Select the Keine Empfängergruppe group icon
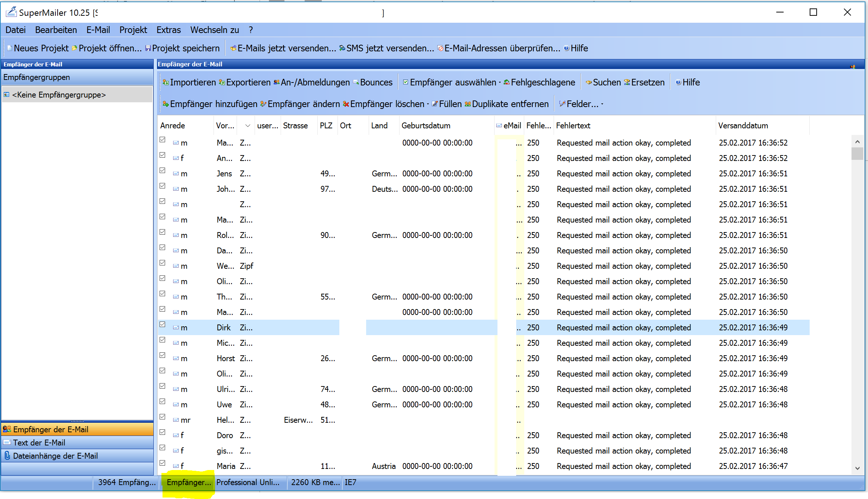868x499 pixels. (7, 95)
